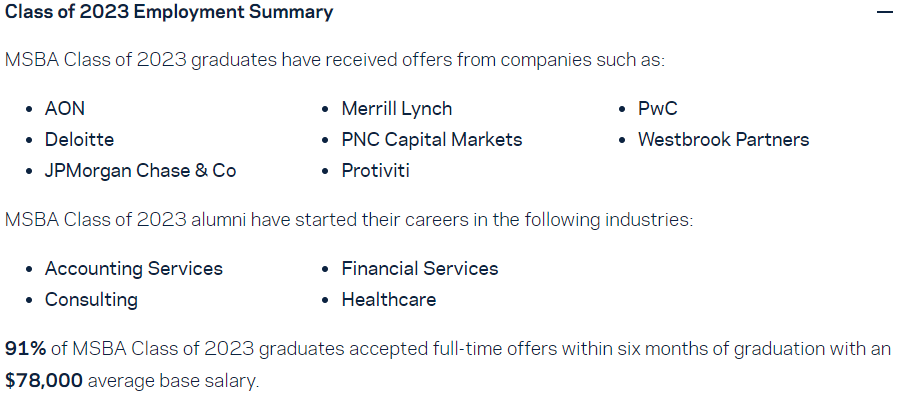Select the AON list item
913x394 pixels.
pyautogui.click(x=65, y=109)
